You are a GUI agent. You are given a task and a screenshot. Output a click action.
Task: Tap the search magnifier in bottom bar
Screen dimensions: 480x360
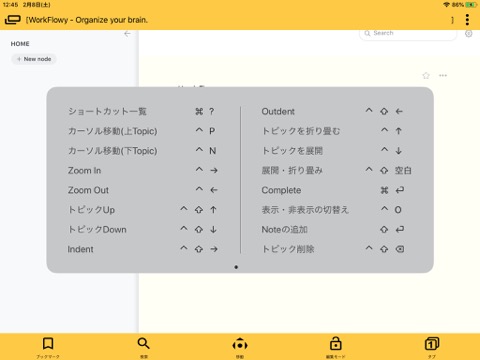pyautogui.click(x=144, y=343)
